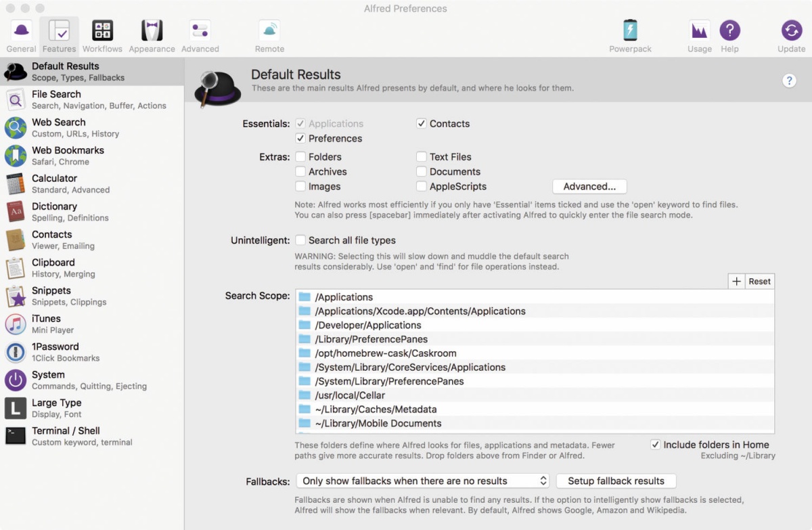Enable Search all file types
The width and height of the screenshot is (812, 530).
pyautogui.click(x=300, y=240)
